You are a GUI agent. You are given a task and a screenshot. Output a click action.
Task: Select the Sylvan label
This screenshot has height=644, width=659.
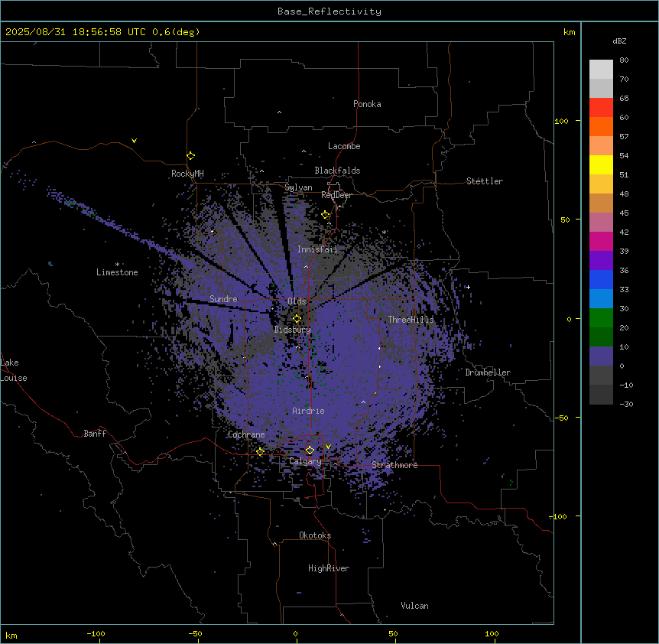point(298,187)
